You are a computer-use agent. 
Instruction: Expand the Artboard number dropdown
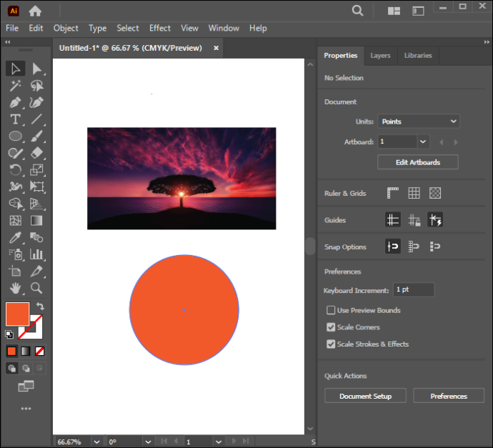(423, 141)
